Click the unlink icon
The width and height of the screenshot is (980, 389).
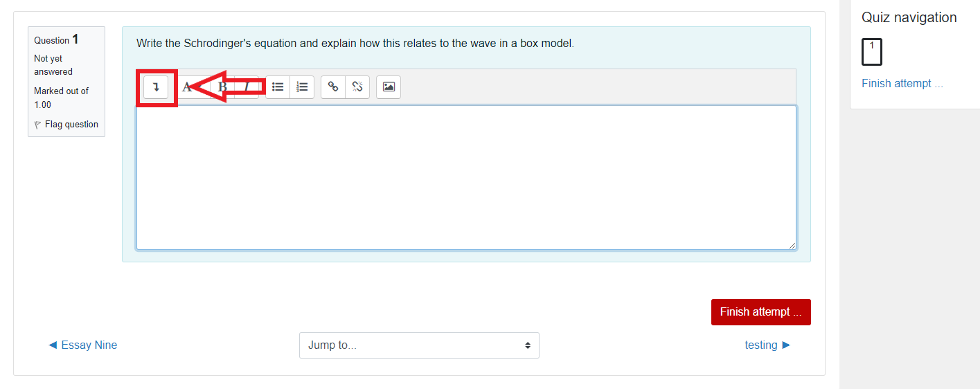357,87
